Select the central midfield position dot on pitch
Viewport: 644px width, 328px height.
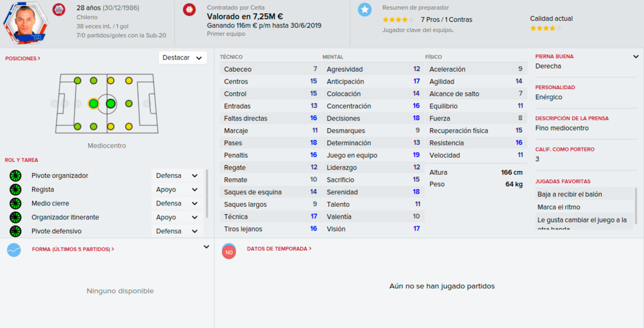coord(111,104)
